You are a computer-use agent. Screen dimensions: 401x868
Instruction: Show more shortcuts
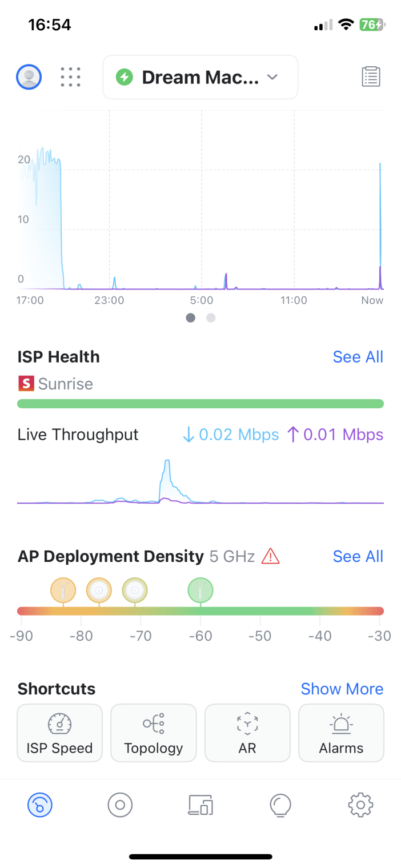(x=342, y=689)
